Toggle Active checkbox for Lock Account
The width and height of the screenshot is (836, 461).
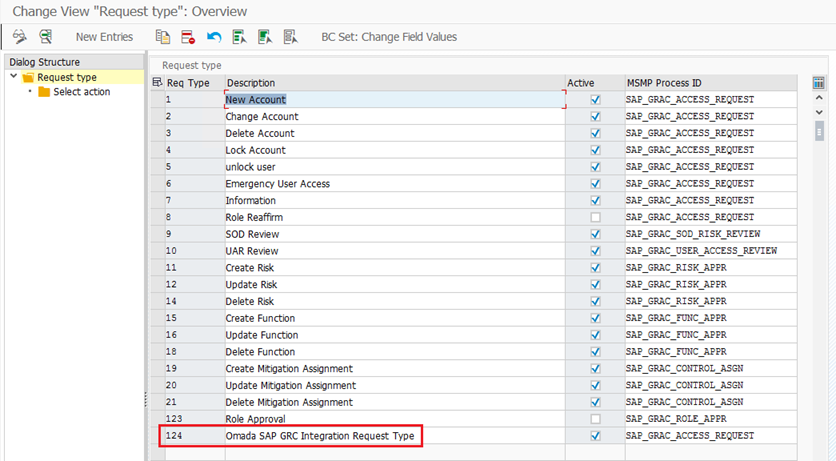pyautogui.click(x=596, y=150)
